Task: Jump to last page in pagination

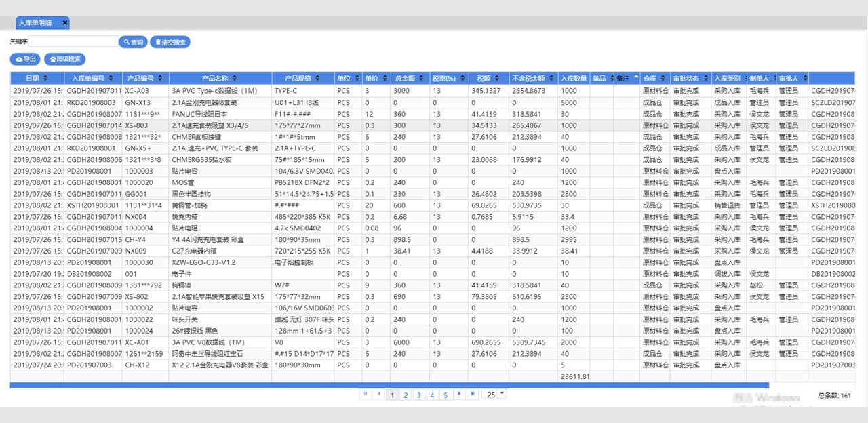Action: point(473,394)
